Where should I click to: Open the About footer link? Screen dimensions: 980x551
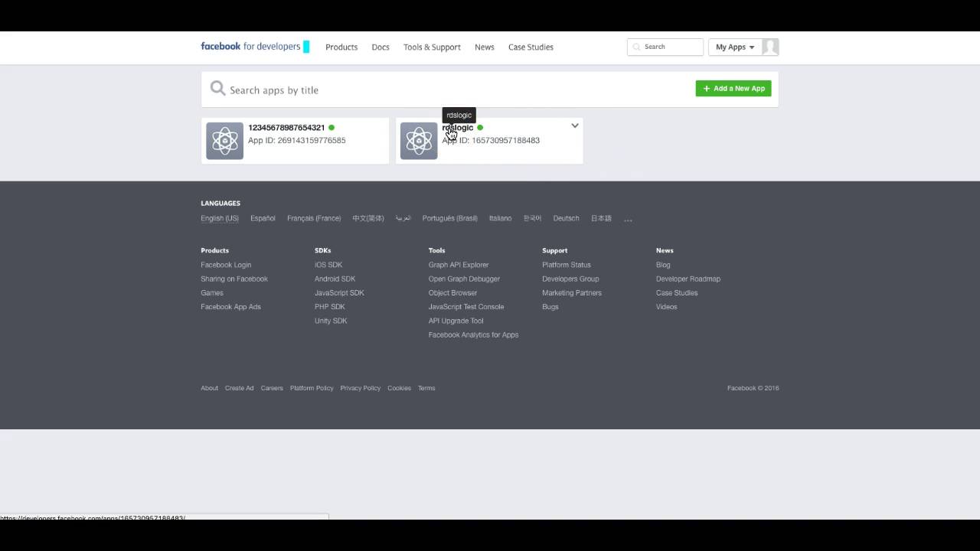[x=209, y=388]
